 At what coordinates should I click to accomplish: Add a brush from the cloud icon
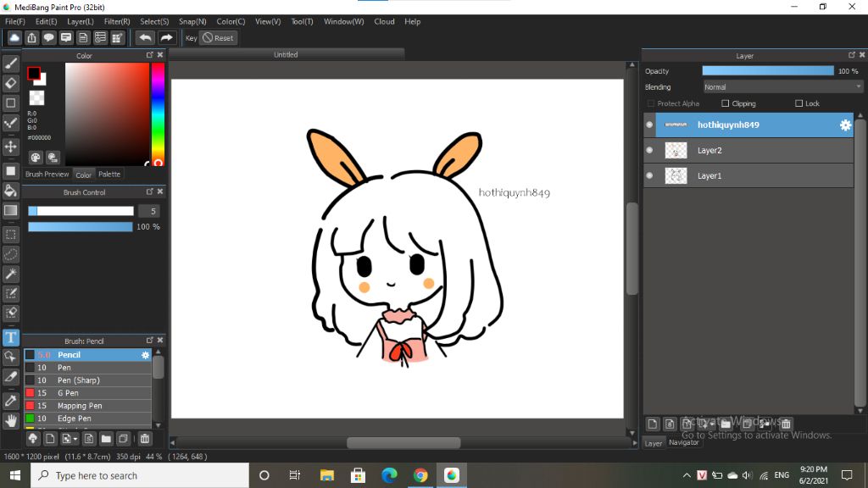point(33,439)
